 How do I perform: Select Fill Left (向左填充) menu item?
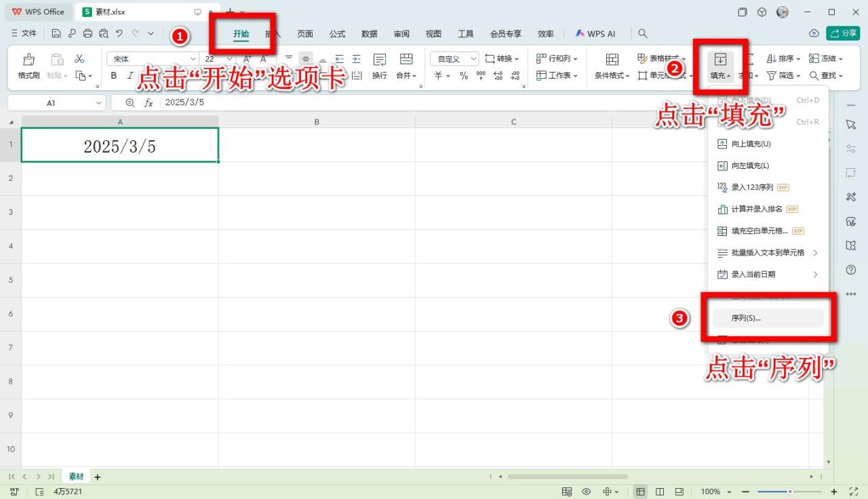[768, 165]
